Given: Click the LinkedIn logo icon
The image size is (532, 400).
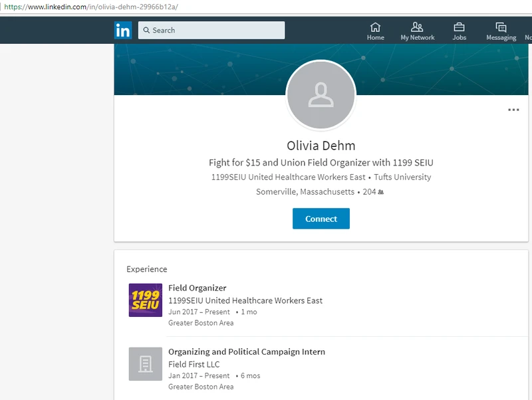Looking at the screenshot, I should [x=123, y=30].
